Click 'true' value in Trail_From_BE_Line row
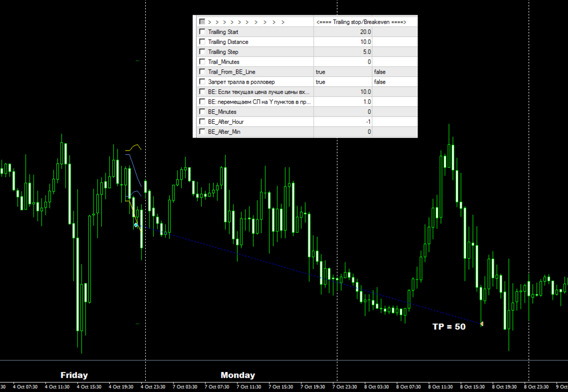Viewport: 568px width, 392px height. pyautogui.click(x=320, y=72)
